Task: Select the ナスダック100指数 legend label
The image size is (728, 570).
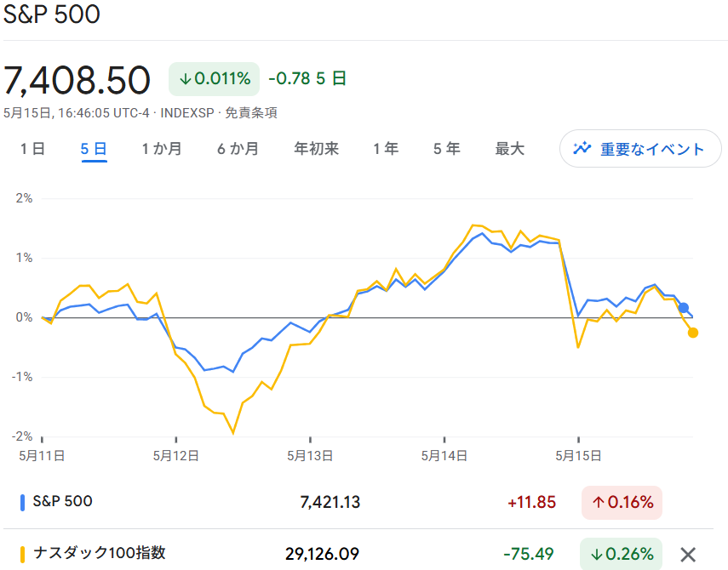Action: click(100, 553)
